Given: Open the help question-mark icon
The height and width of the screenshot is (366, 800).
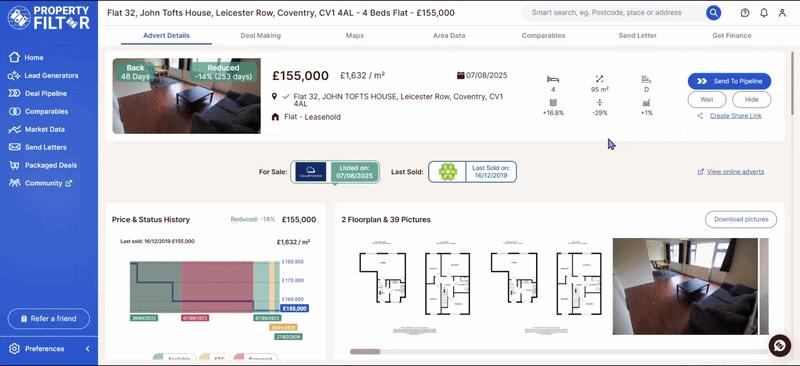Looking at the screenshot, I should point(745,13).
